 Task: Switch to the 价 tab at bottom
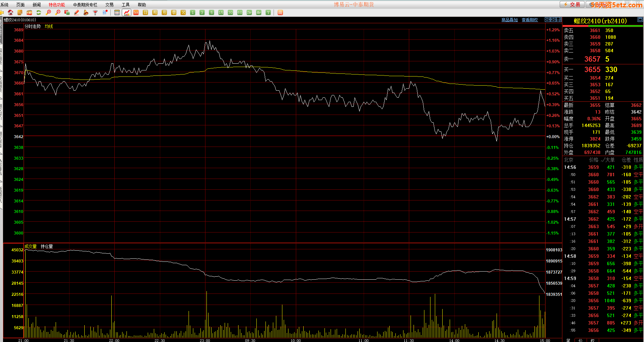tap(580, 340)
